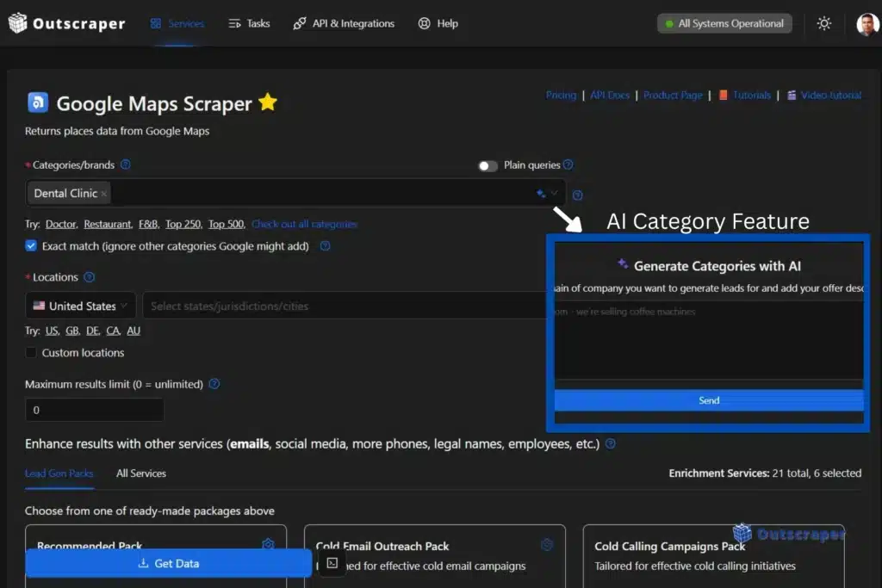Open the Categories/brands help tooltip icon
Screen dimensions: 882x588
coord(126,165)
